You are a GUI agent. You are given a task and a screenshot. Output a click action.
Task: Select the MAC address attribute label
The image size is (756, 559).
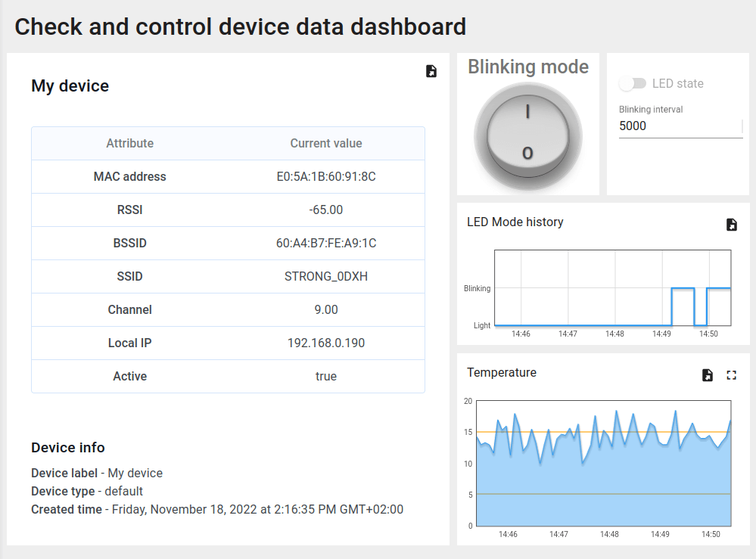(x=129, y=176)
